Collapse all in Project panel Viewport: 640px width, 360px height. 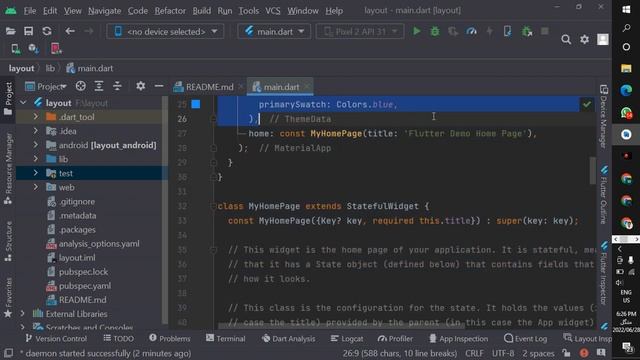[117, 86]
